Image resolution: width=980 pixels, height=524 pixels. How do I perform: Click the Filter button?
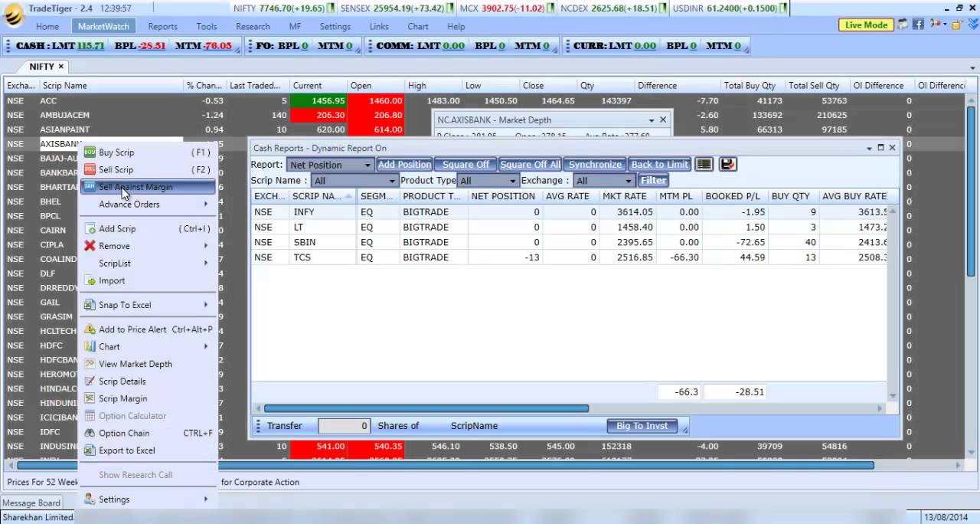653,181
